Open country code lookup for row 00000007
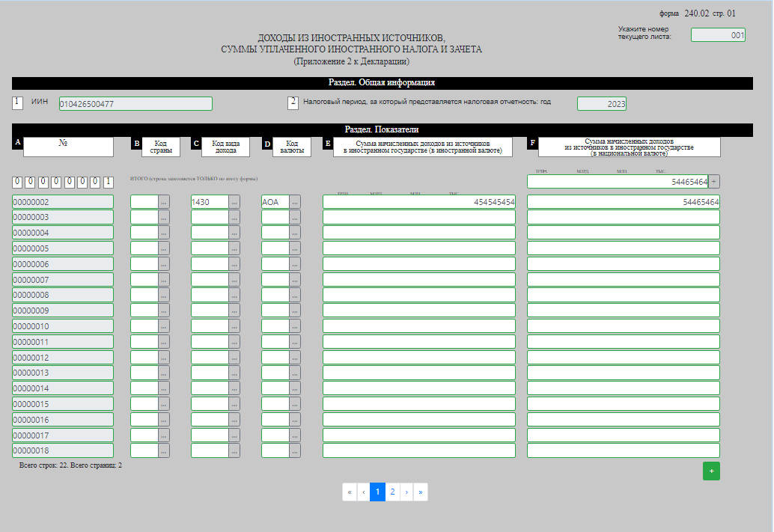 point(164,280)
